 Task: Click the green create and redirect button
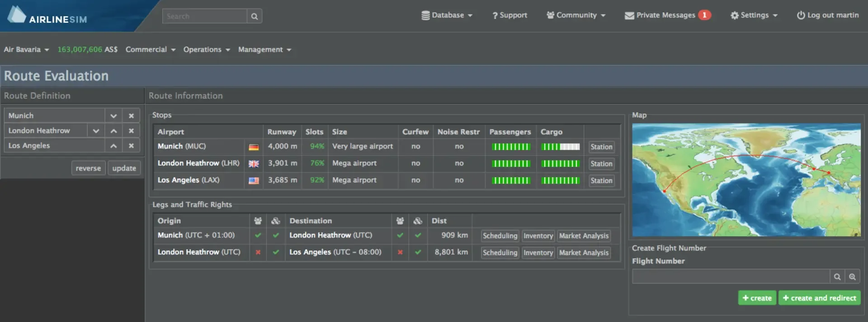(x=819, y=298)
